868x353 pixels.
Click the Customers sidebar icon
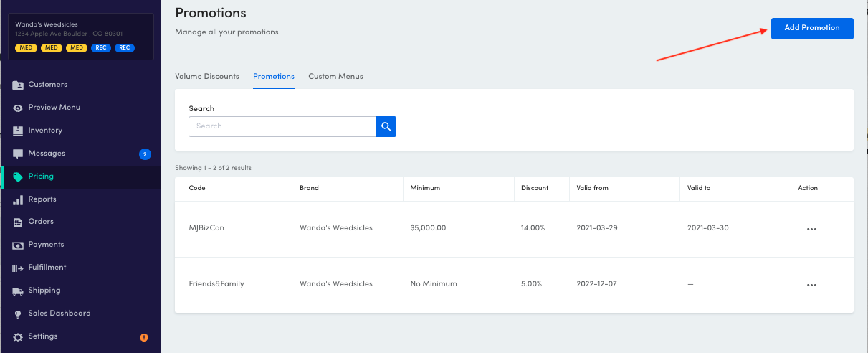click(18, 85)
